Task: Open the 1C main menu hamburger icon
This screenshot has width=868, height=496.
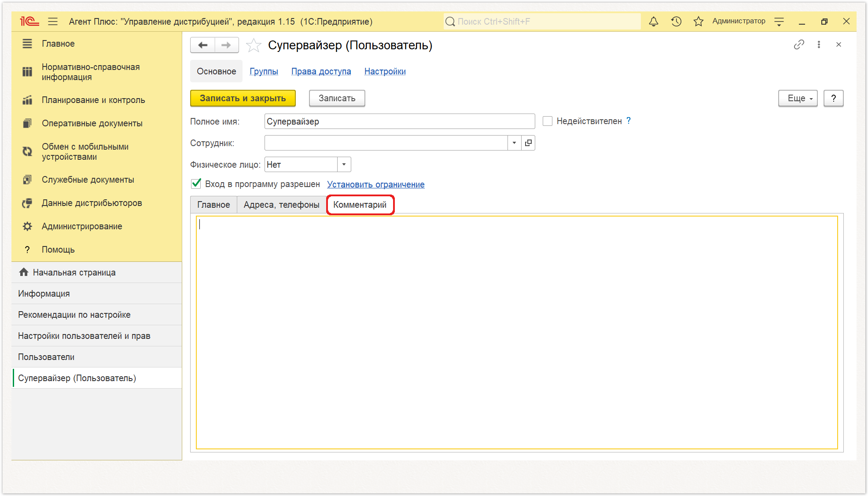Action: point(53,22)
